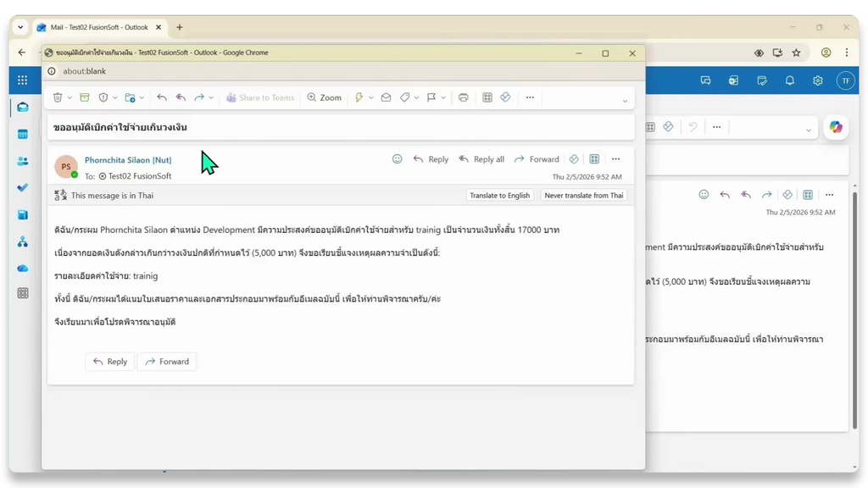Open Copilot icon in main Outlook window
Viewport: 868px width, 488px height.
(835, 127)
